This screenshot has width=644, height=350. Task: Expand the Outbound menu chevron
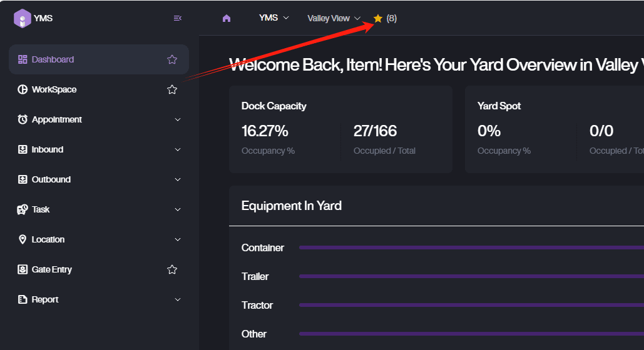[178, 179]
